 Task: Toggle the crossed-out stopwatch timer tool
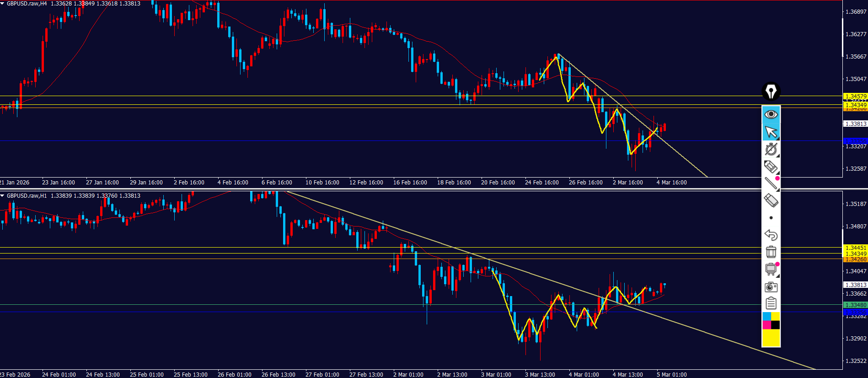(771, 149)
